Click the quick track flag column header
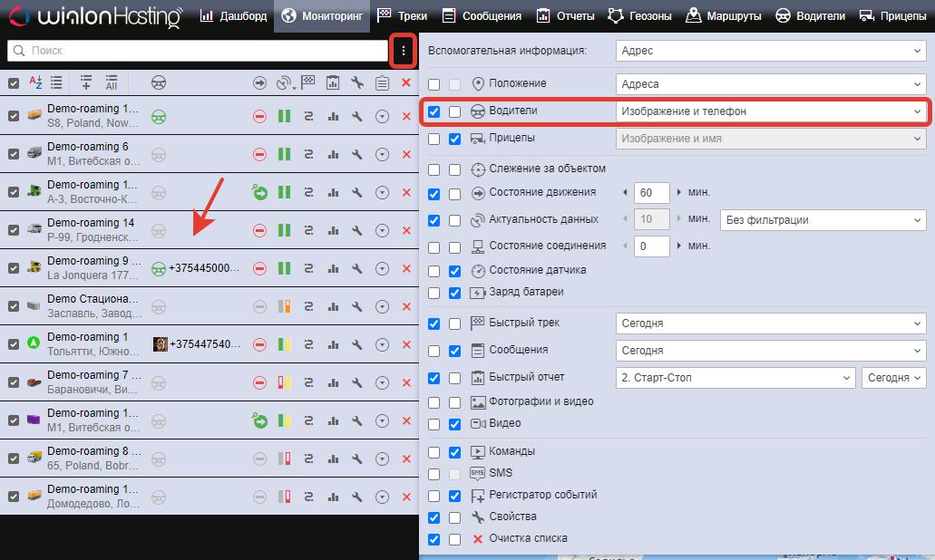 point(307,82)
